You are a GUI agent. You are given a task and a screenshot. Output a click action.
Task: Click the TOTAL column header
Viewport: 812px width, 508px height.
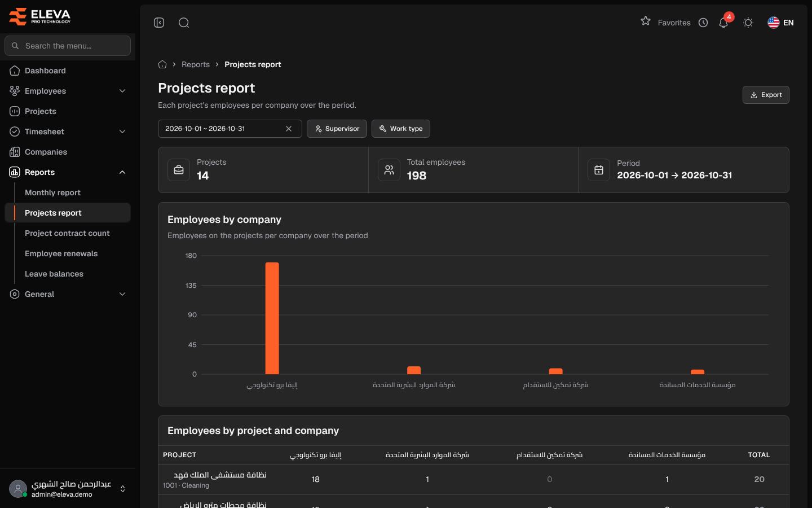coord(759,455)
